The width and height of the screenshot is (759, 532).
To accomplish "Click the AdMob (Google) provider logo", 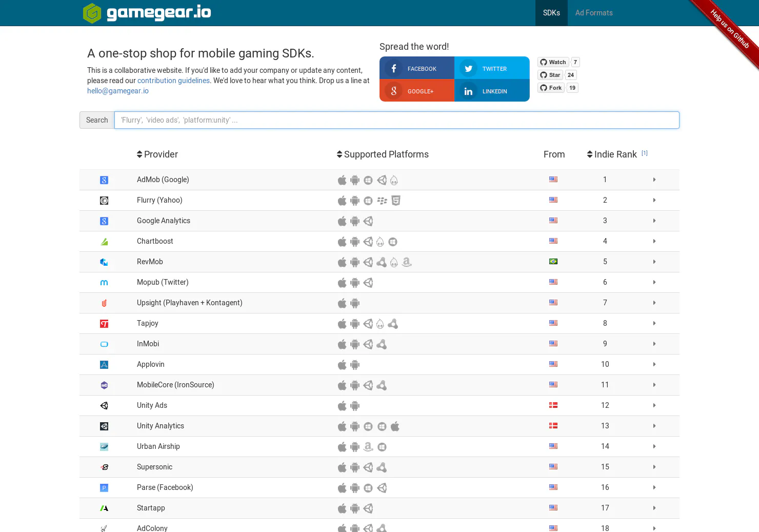I will click(104, 180).
